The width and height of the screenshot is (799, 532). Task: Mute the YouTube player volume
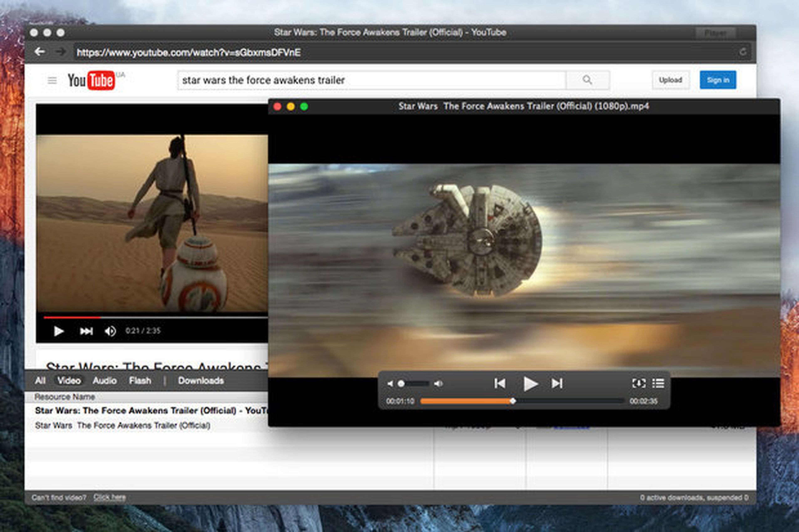[110, 331]
